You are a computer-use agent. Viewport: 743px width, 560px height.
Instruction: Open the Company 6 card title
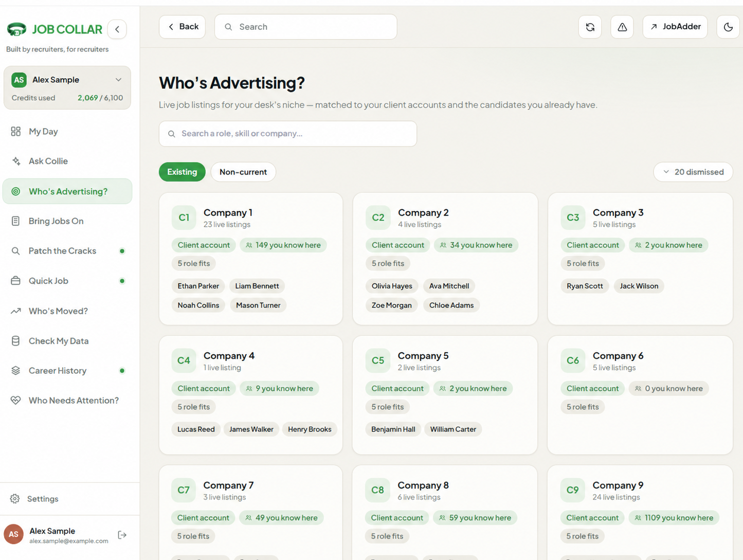point(618,356)
